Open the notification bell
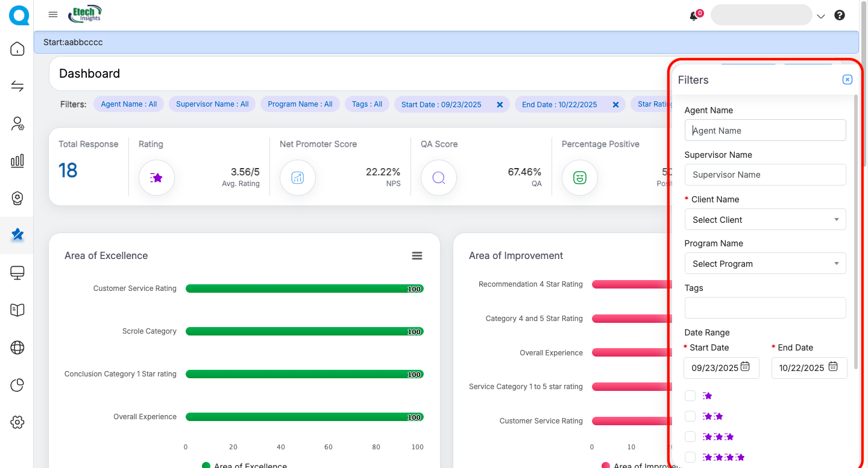This screenshot has height=468, width=868. point(694,16)
